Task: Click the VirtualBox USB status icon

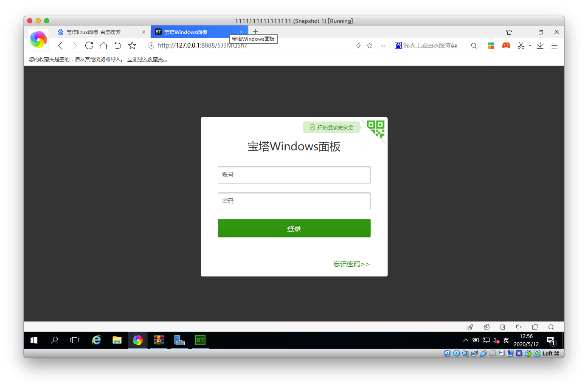Action: pyautogui.click(x=484, y=353)
